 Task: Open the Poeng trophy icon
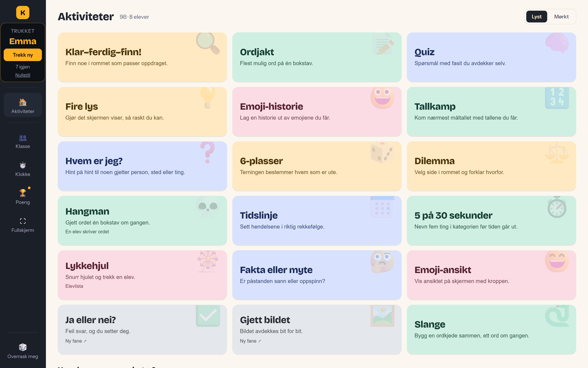(23, 193)
